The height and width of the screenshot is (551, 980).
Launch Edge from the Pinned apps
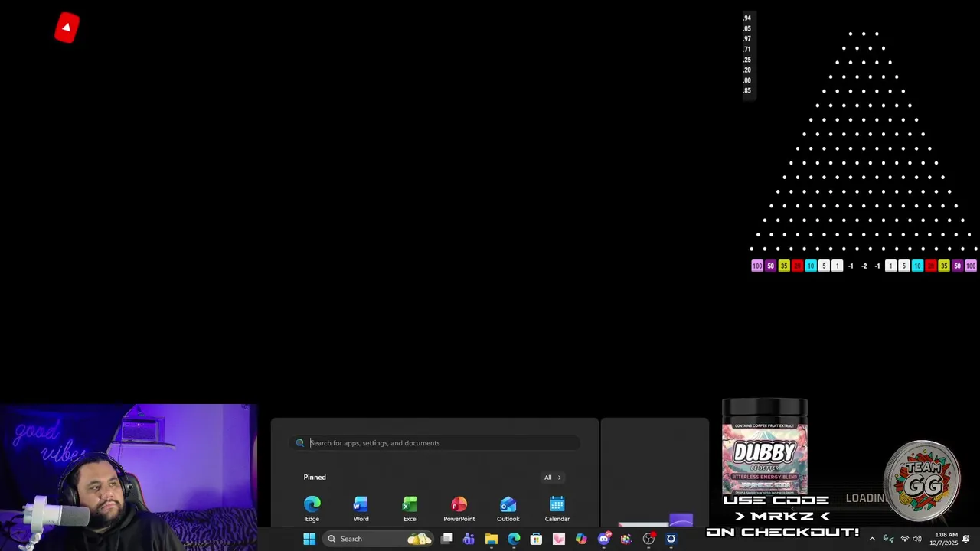pos(312,509)
